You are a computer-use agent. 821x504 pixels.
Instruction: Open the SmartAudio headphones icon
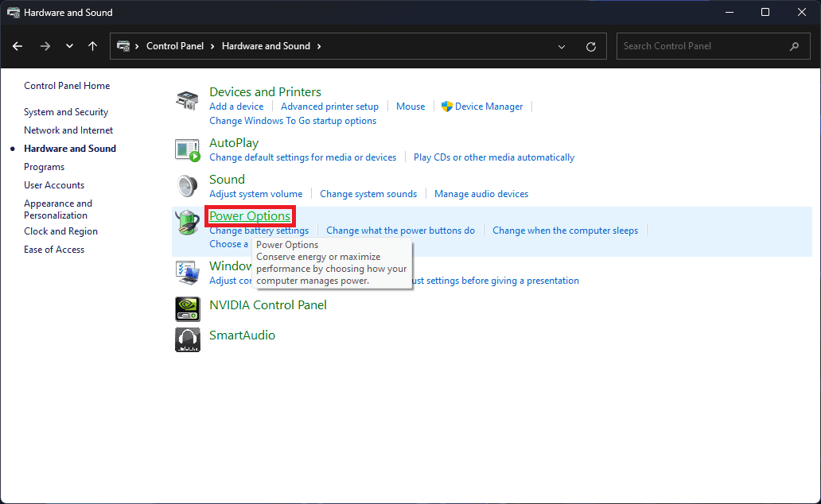point(187,339)
